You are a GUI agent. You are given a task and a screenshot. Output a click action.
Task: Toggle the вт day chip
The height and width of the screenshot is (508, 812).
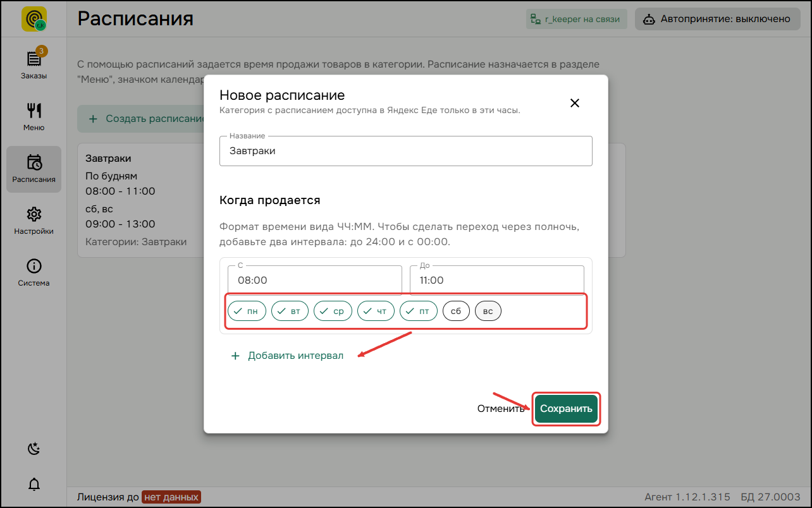point(290,311)
